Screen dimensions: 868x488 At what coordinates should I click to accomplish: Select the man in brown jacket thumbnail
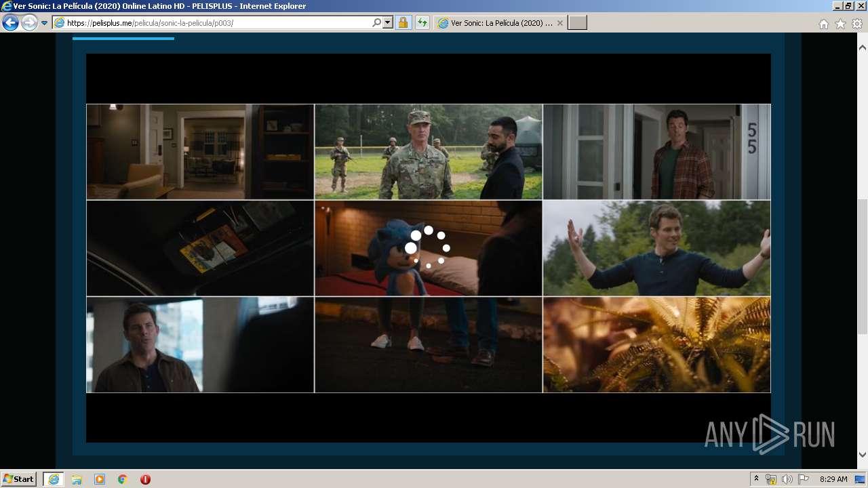pos(200,344)
